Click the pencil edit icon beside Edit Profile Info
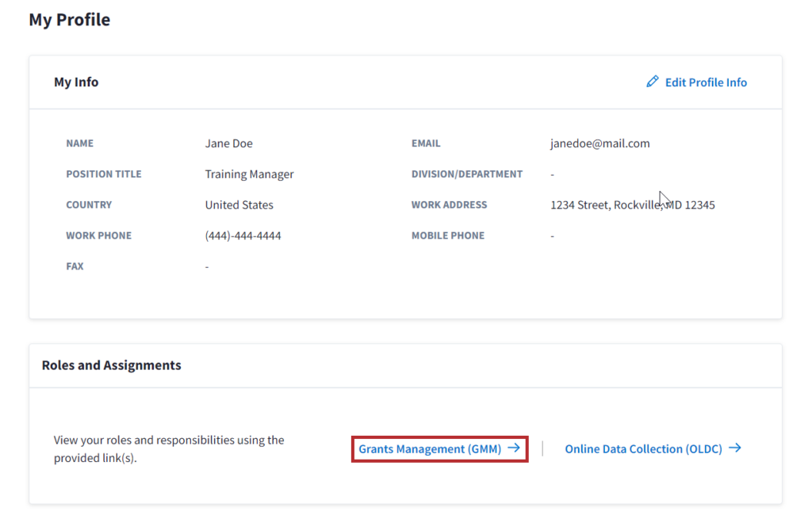Image resolution: width=812 pixels, height=519 pixels. coord(653,81)
